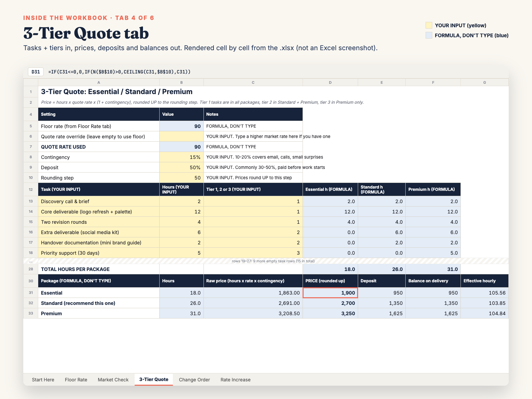Click 'Handover documentation (mini brand guide)' cell
This screenshot has width=532, height=399.
[99, 242]
